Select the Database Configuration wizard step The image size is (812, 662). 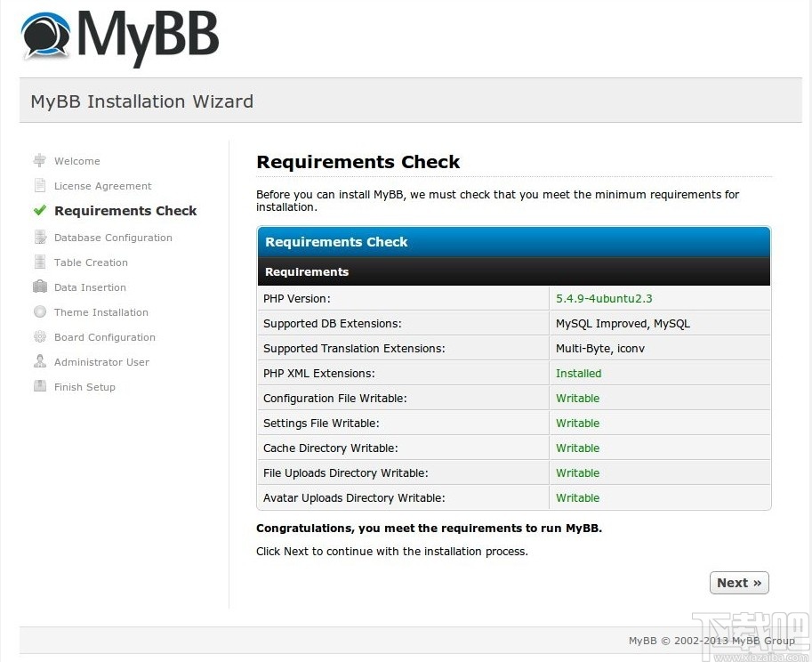pyautogui.click(x=112, y=237)
